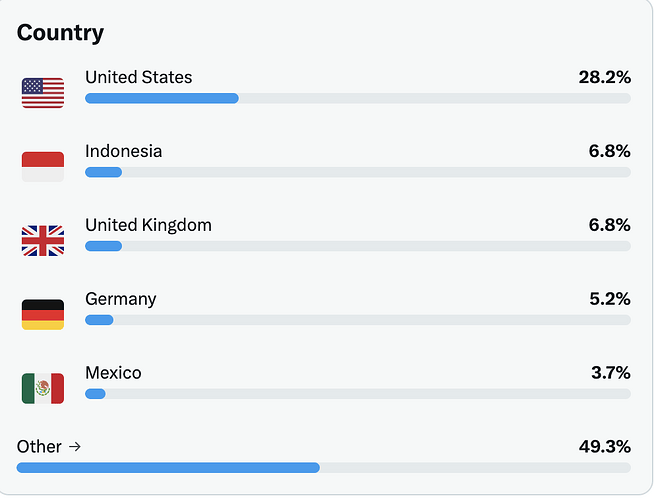The height and width of the screenshot is (500, 654).
Task: Open the United Kingdom country label
Action: coord(148,225)
